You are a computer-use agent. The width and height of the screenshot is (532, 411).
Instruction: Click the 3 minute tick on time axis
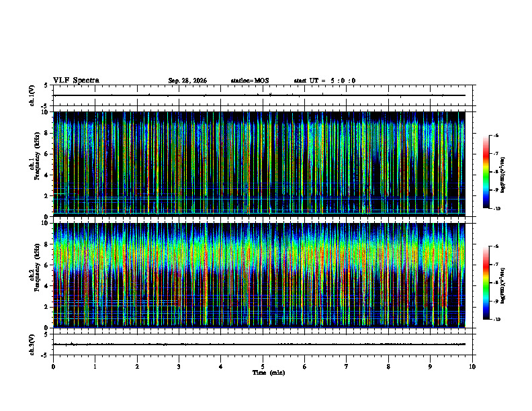(x=179, y=367)
